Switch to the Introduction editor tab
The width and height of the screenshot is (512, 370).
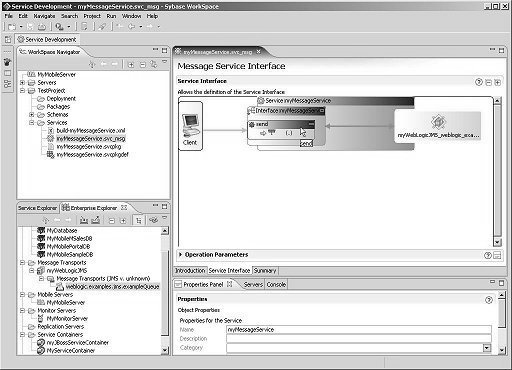pos(190,271)
